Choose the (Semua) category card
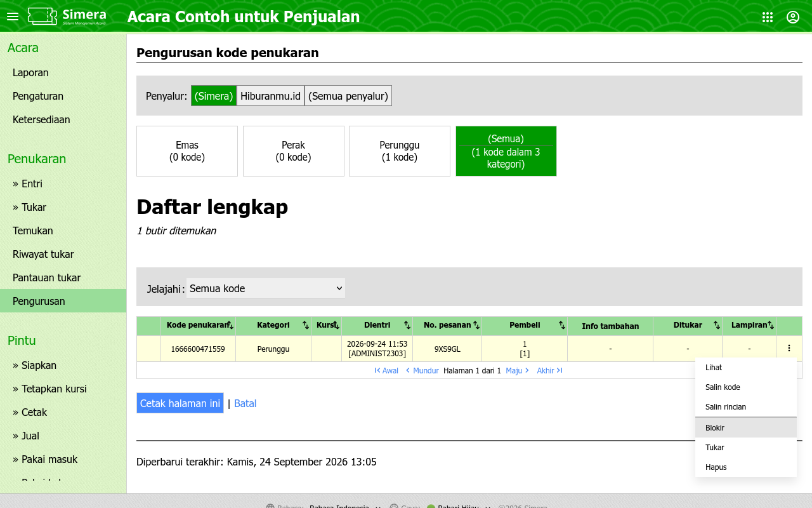The width and height of the screenshot is (812, 508). [x=506, y=151]
